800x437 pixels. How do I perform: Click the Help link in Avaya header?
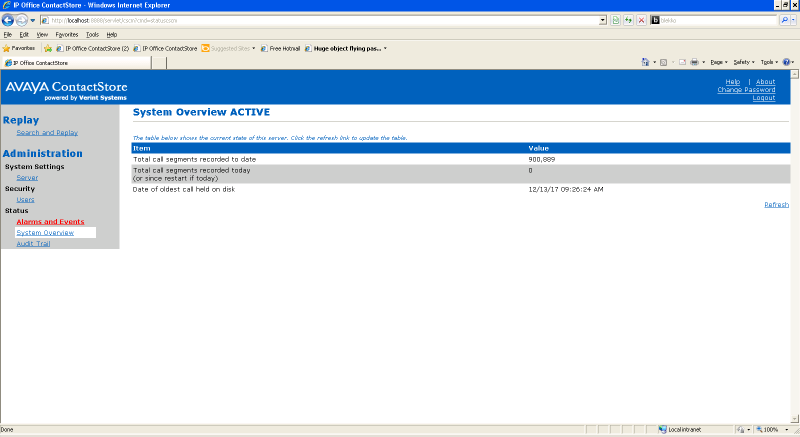click(x=733, y=82)
